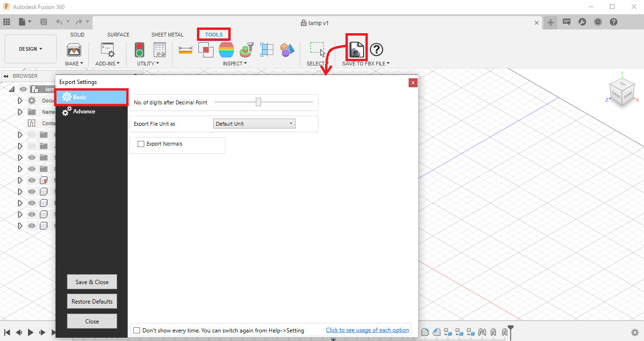Switch to the TOOLS tab
644x341 pixels.
214,35
